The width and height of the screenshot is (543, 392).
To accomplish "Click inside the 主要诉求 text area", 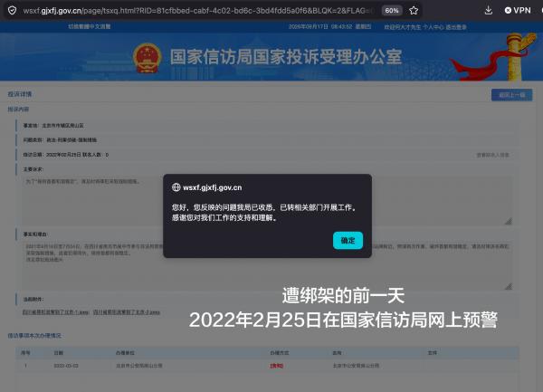I will click(x=267, y=201).
